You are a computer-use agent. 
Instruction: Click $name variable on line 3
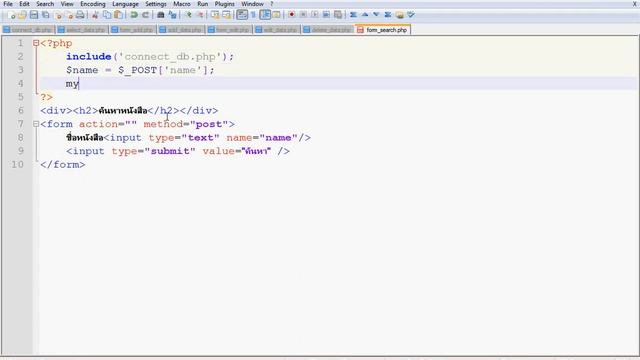tap(82, 70)
